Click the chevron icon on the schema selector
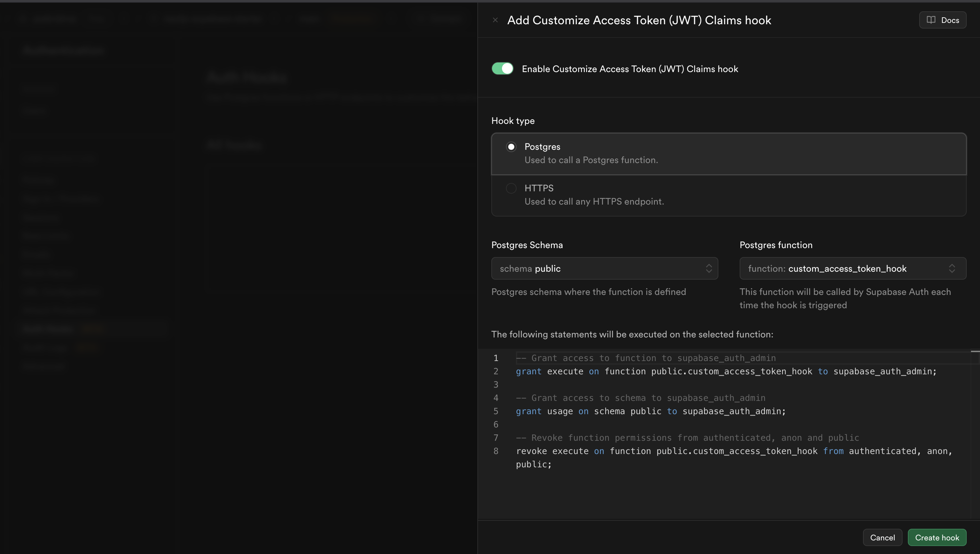Screen dimensions: 980x554 708,268
